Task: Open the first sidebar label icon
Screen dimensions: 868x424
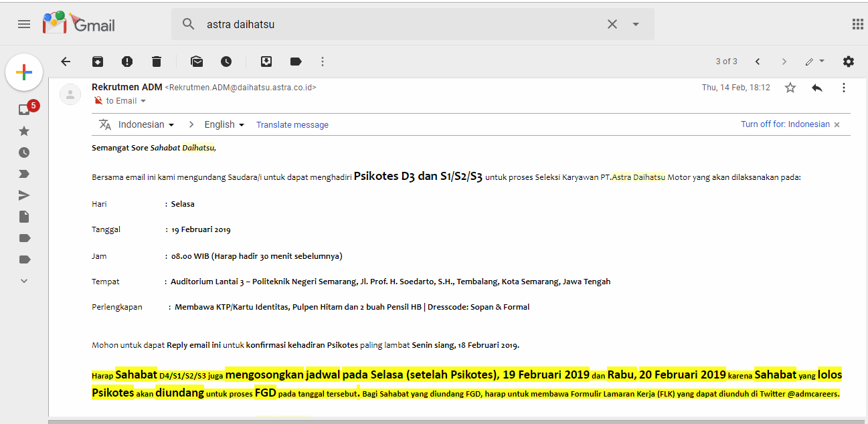Action: click(x=24, y=238)
